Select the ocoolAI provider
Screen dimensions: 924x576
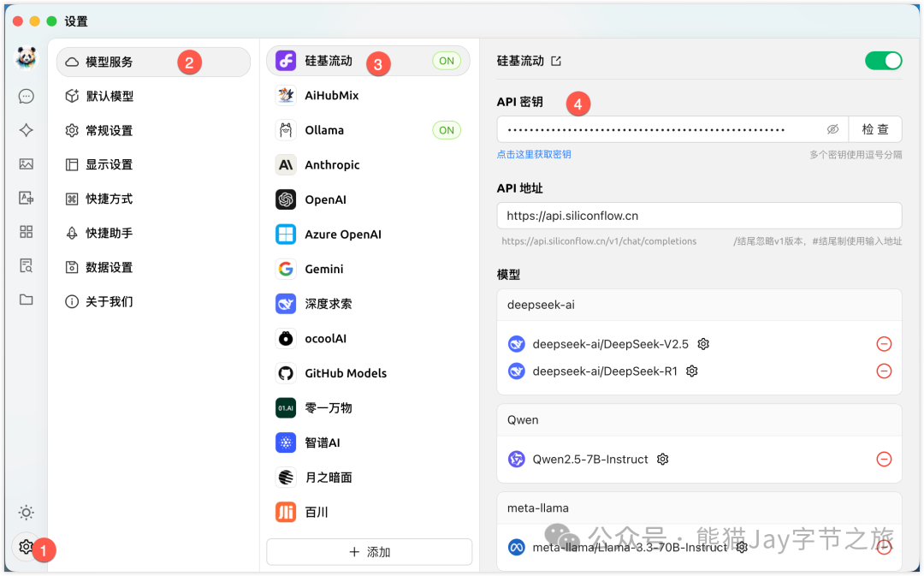click(368, 338)
